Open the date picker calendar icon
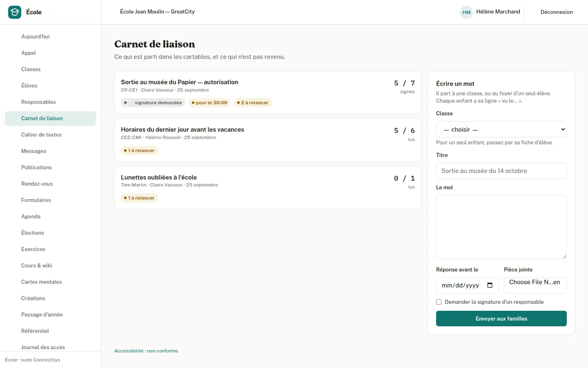 [x=490, y=285]
